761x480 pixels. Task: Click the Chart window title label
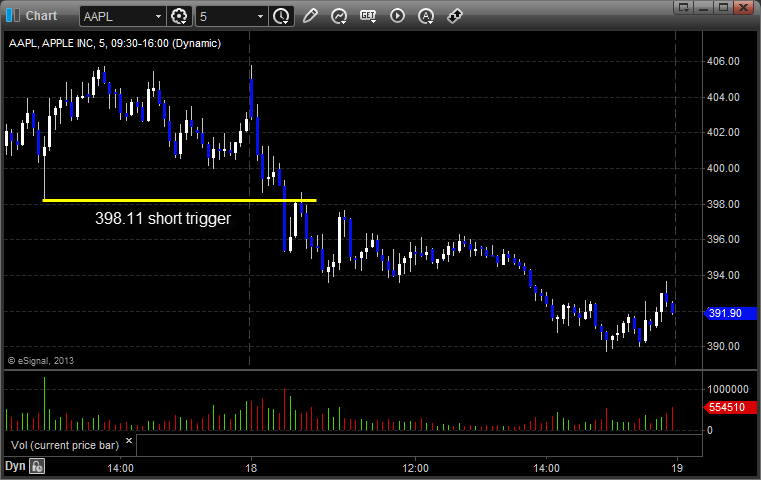41,16
